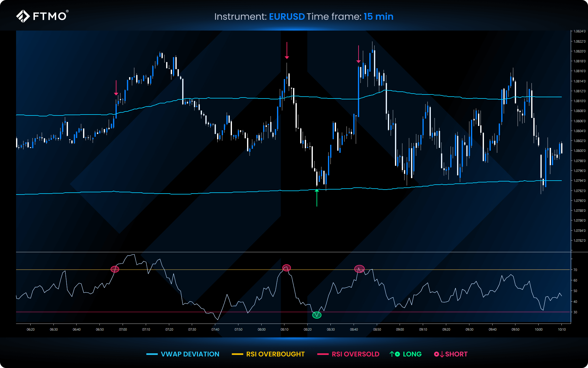Click the 70 level label on the RSI scale
588x368 pixels.
[575, 270]
